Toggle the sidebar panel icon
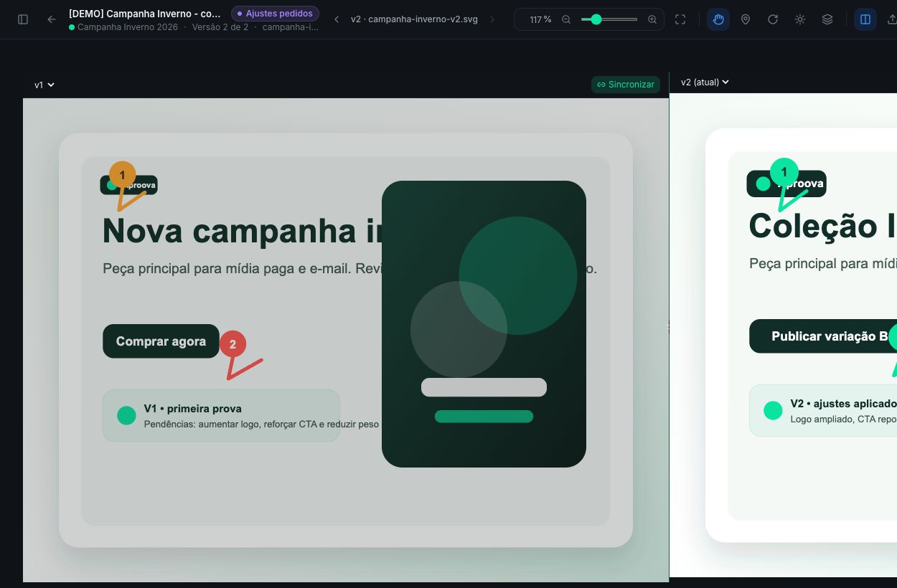Viewport: 897px width, 588px height. point(23,19)
